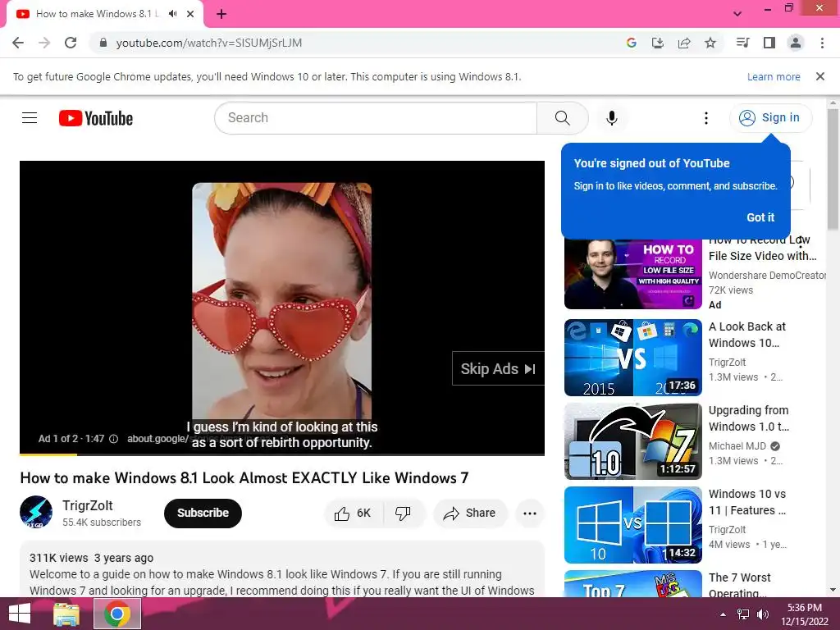
Task: Reload the YouTube page
Action: (x=71, y=43)
